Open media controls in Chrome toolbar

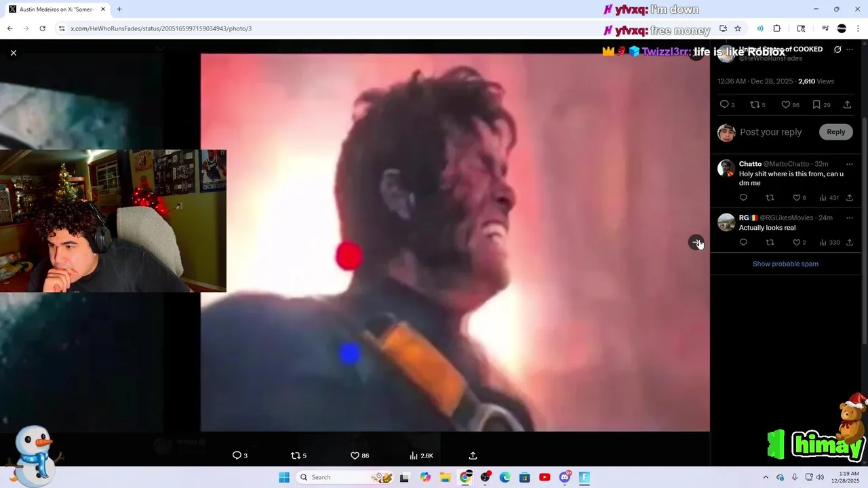825,28
